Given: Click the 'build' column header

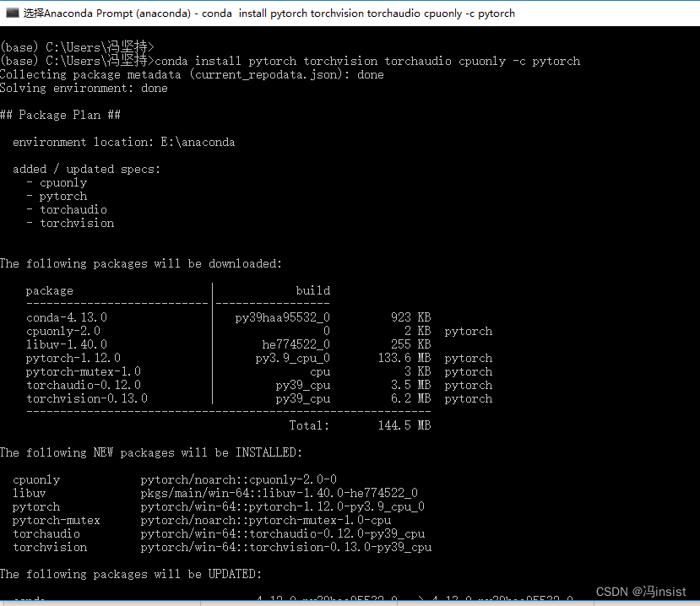Looking at the screenshot, I should click(313, 290).
